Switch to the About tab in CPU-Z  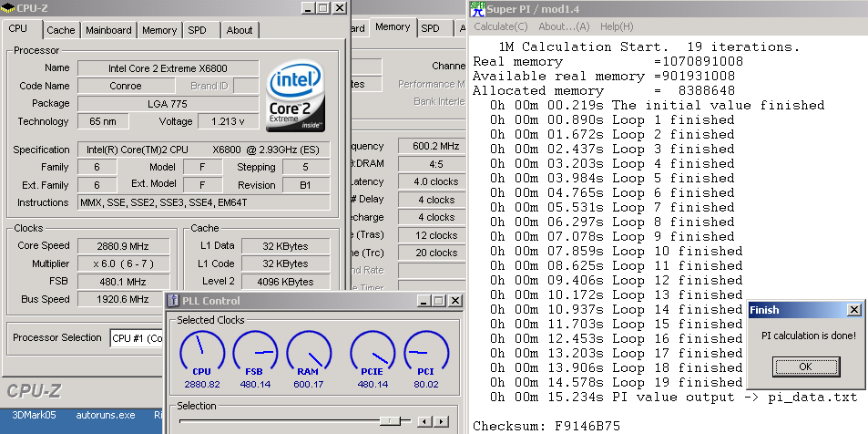240,30
